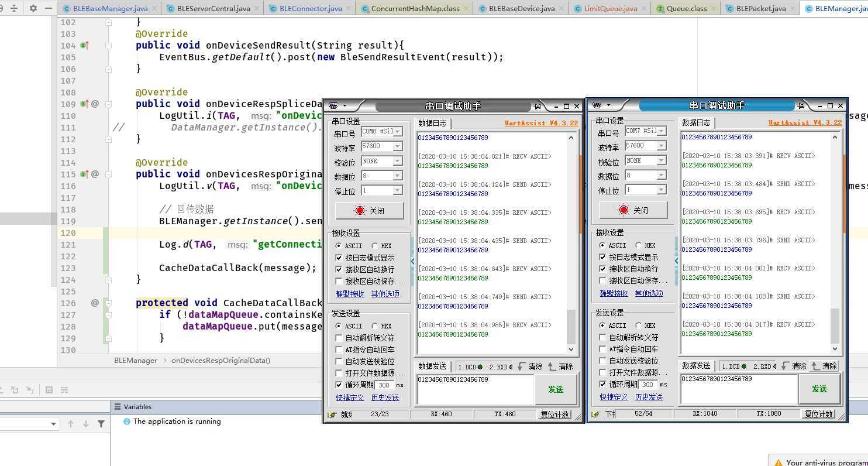Click debugger down arrow (next frame)

[x=86, y=424]
